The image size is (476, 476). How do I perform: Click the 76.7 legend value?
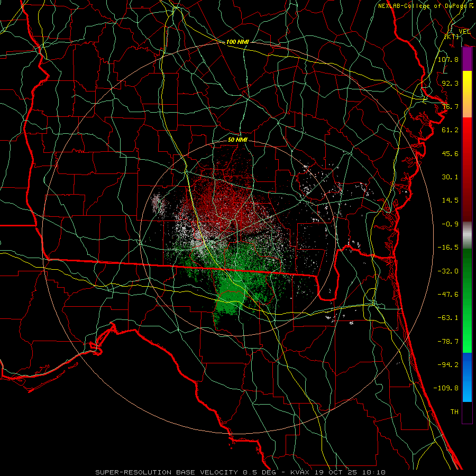(450, 106)
